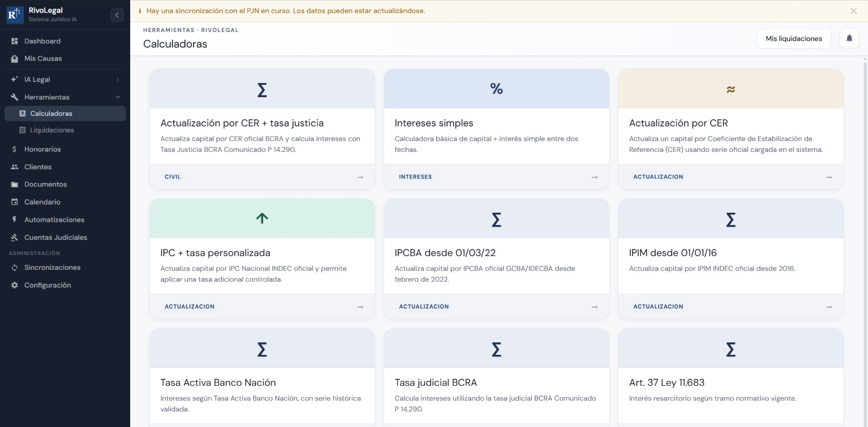
Task: Click sigma icon on CER + tasa justicia card
Action: [262, 90]
